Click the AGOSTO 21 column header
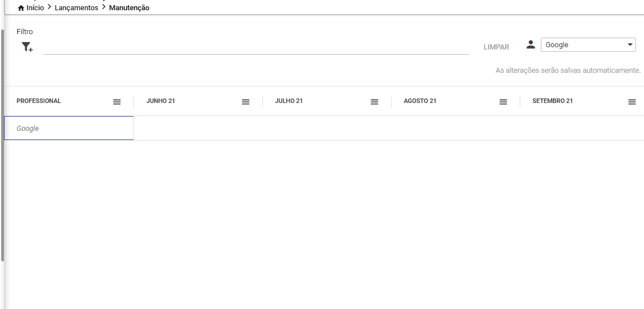This screenshot has width=644, height=309. tap(420, 101)
